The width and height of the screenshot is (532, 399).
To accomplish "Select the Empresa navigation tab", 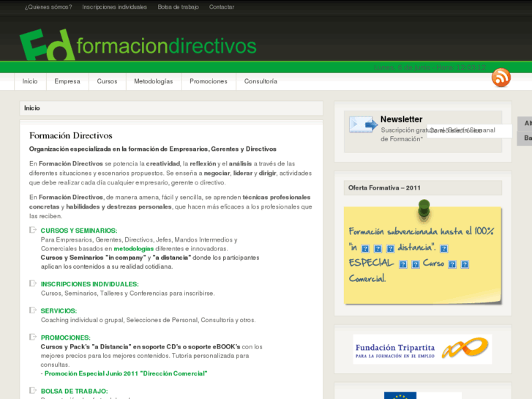I will click(x=67, y=81).
